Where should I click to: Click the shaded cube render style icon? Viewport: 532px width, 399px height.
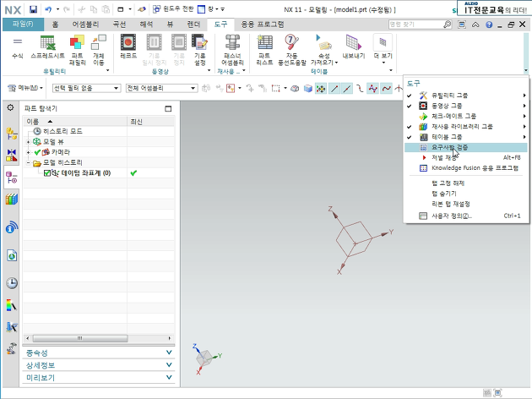point(307,89)
